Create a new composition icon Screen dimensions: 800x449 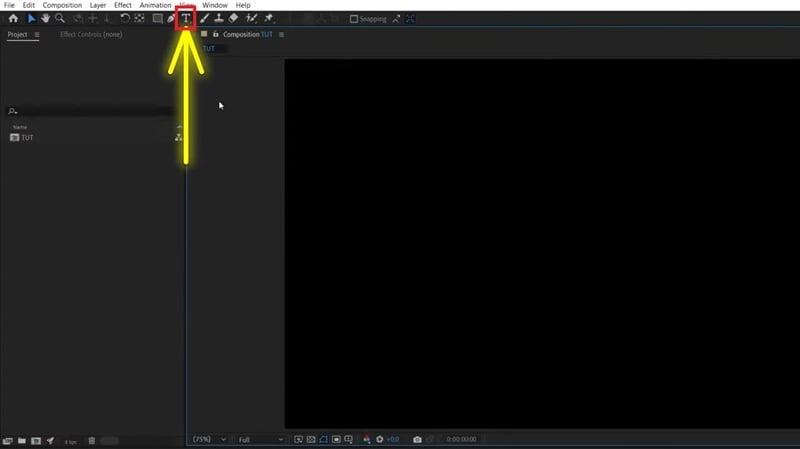[36, 441]
